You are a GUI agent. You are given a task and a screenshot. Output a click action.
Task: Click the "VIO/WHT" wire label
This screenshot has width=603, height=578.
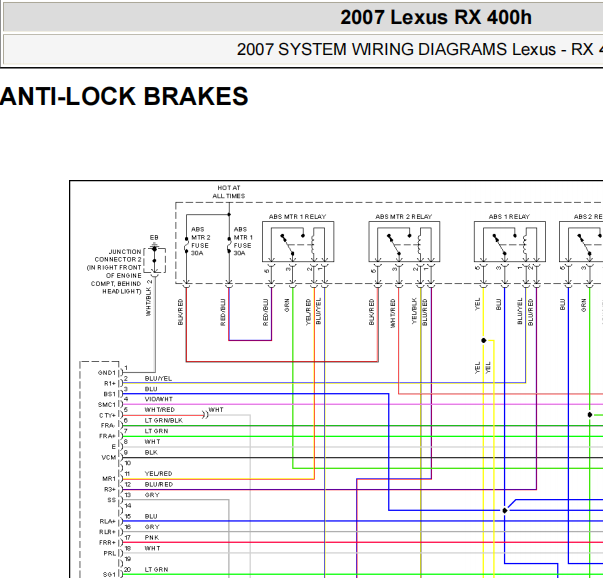[158, 399]
